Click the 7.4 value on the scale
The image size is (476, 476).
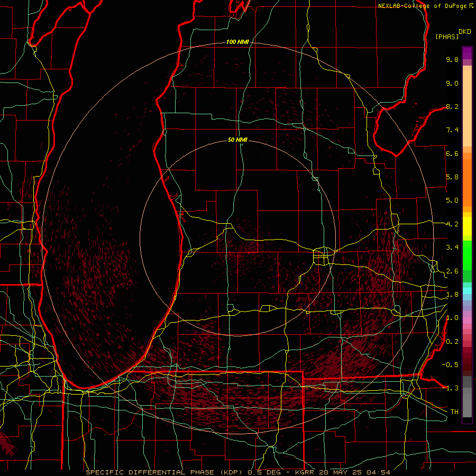pyautogui.click(x=452, y=130)
